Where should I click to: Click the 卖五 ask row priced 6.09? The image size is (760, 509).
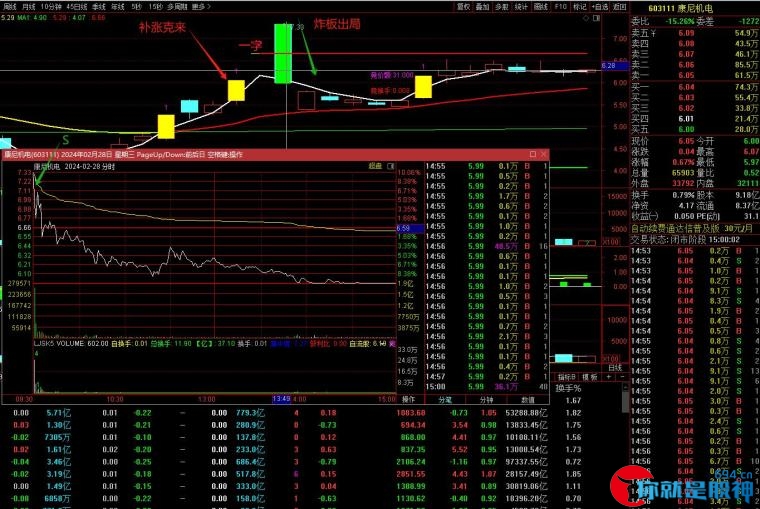[695, 33]
